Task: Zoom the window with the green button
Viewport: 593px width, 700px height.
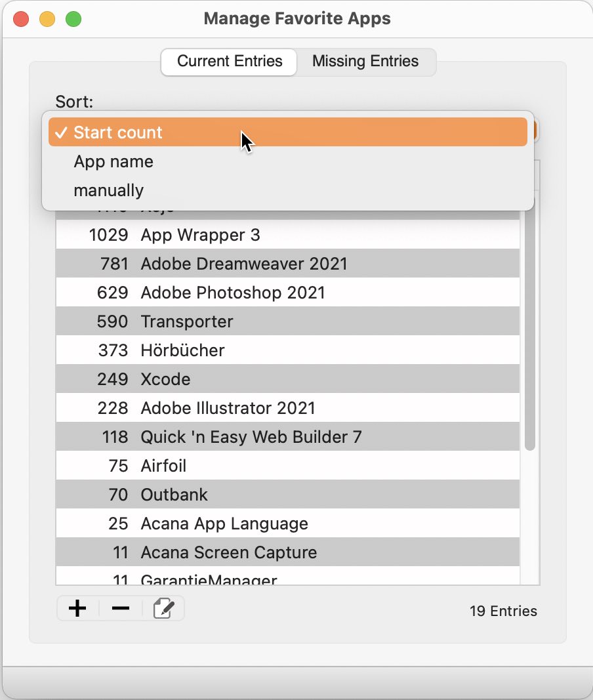Action: [x=73, y=19]
